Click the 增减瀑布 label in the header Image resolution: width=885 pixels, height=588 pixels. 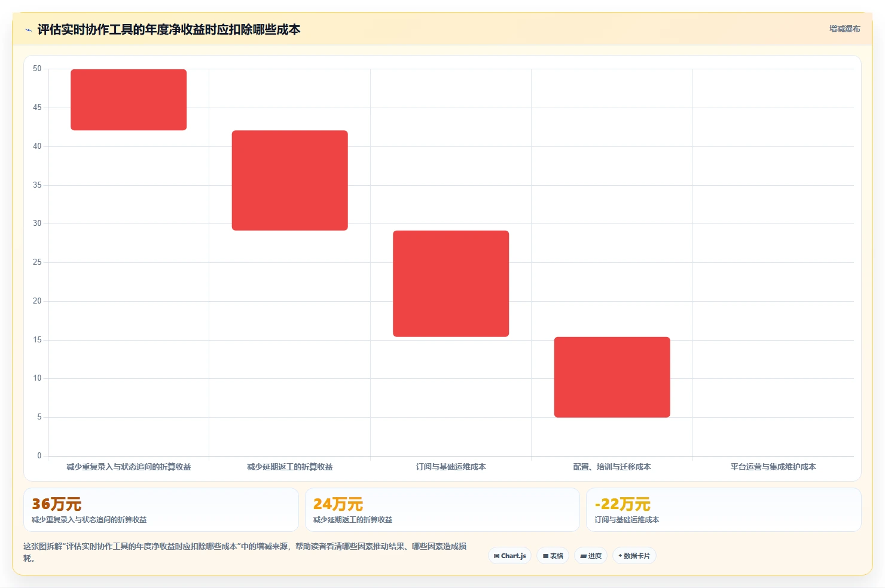click(844, 29)
